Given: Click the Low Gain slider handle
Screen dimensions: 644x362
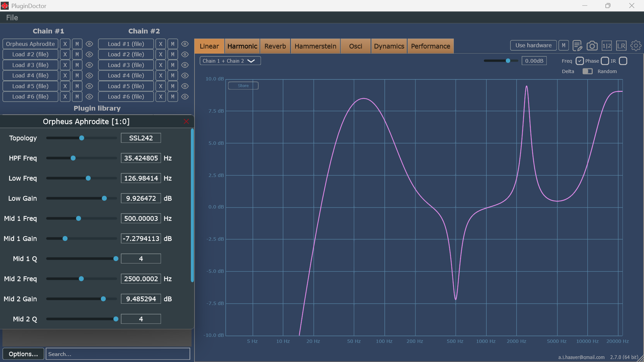Looking at the screenshot, I should [x=104, y=198].
